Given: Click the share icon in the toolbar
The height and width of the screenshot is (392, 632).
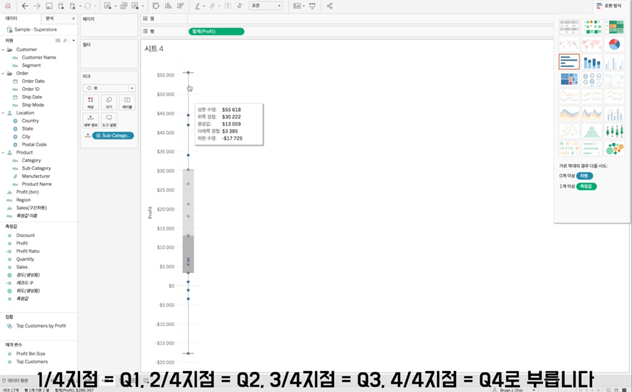Looking at the screenshot, I should tap(329, 6).
